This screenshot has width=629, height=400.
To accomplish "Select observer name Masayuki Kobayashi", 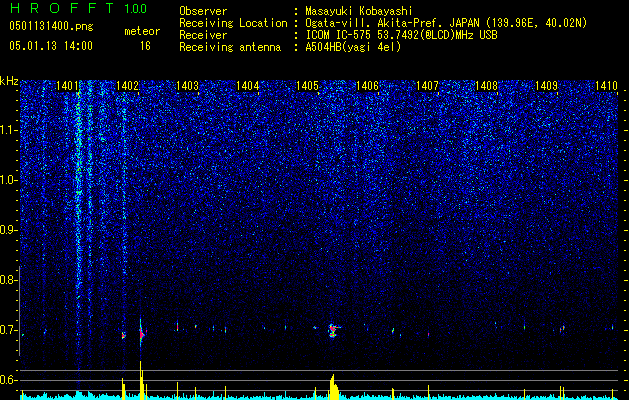I will click(x=359, y=11).
